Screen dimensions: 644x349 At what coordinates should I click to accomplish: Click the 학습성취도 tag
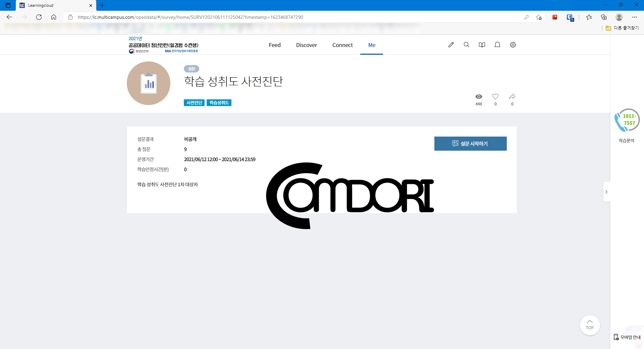coord(219,103)
